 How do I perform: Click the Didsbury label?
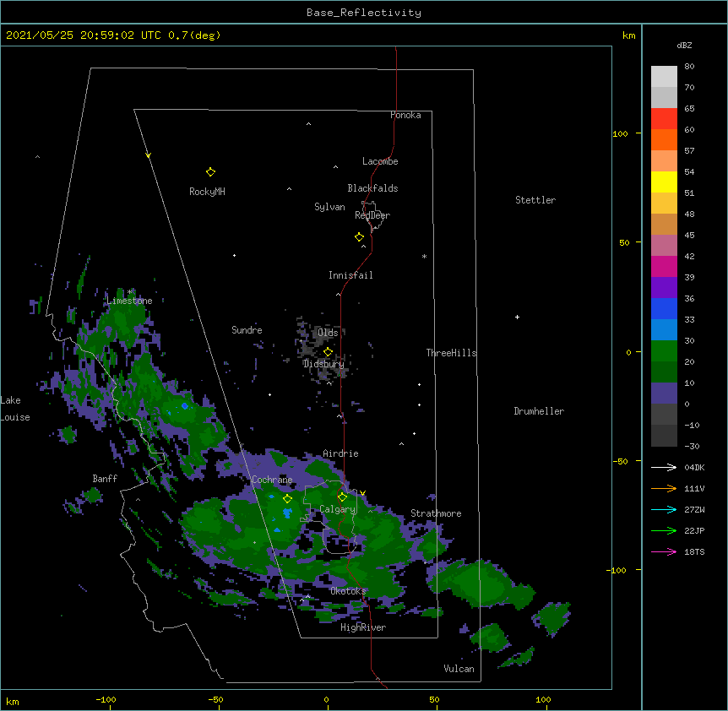point(323,364)
